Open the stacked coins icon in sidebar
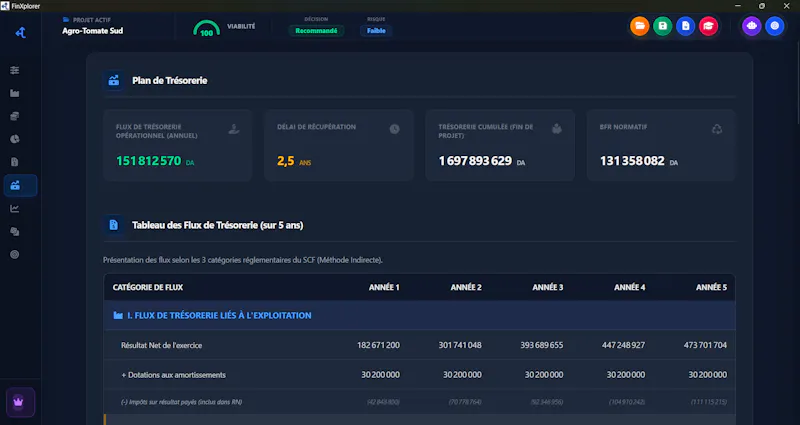 click(x=15, y=116)
